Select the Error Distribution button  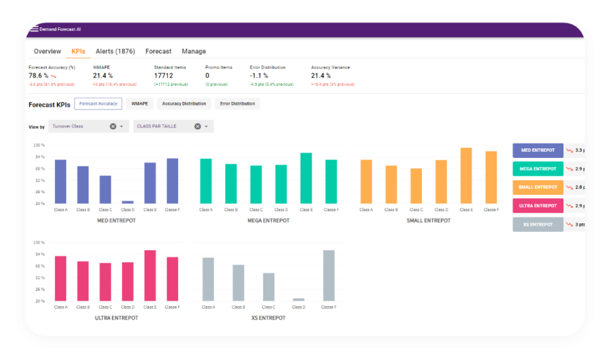(x=237, y=104)
